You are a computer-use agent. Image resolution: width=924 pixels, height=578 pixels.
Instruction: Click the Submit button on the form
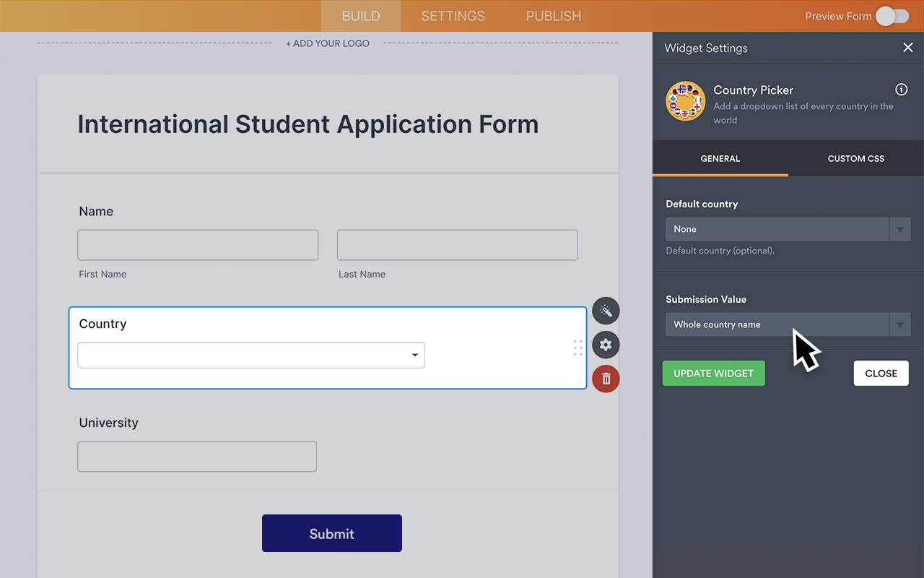tap(331, 533)
